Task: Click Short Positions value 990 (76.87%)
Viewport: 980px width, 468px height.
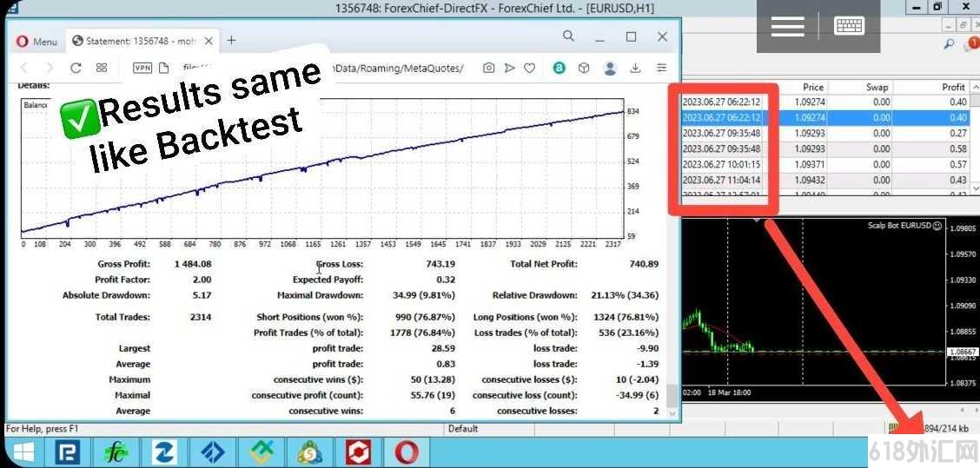Action: (425, 318)
